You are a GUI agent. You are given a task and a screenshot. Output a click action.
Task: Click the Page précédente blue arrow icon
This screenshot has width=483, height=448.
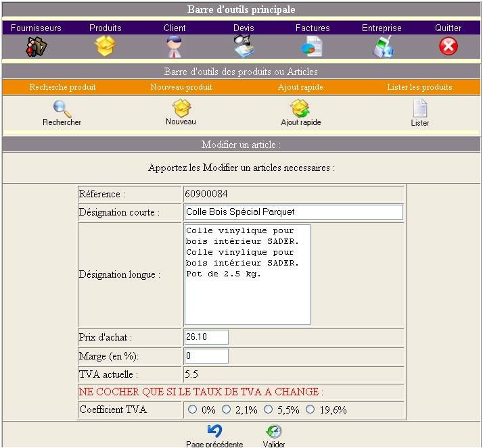coord(214,431)
